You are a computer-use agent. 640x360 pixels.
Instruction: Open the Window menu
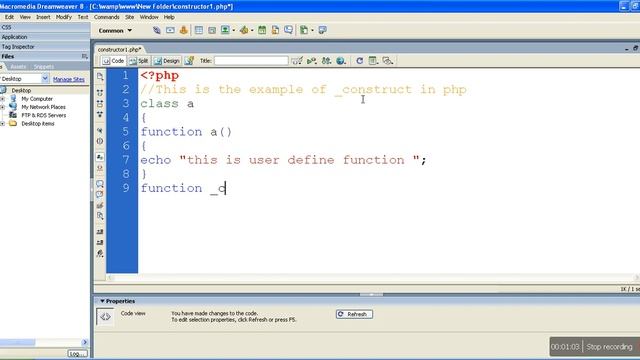149,17
